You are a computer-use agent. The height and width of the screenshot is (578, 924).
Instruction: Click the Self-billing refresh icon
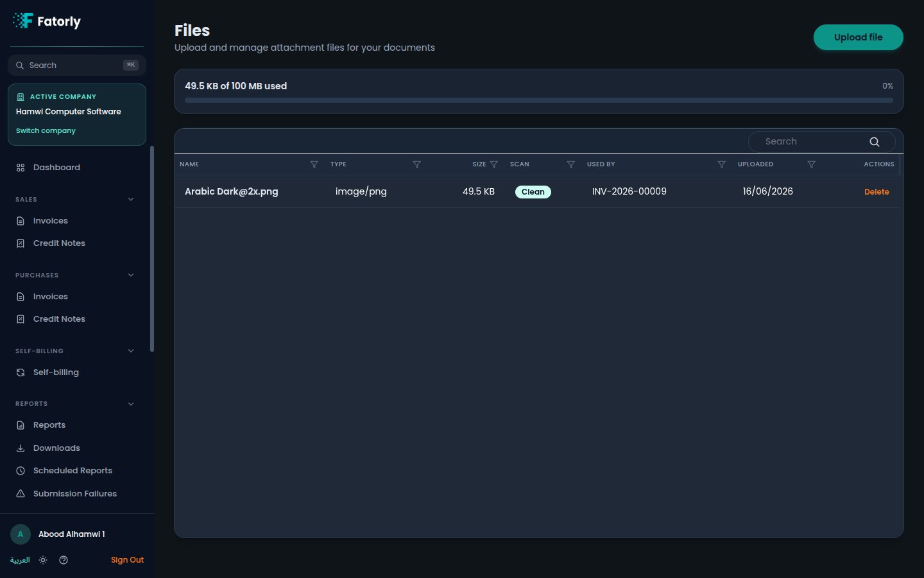tap(21, 372)
